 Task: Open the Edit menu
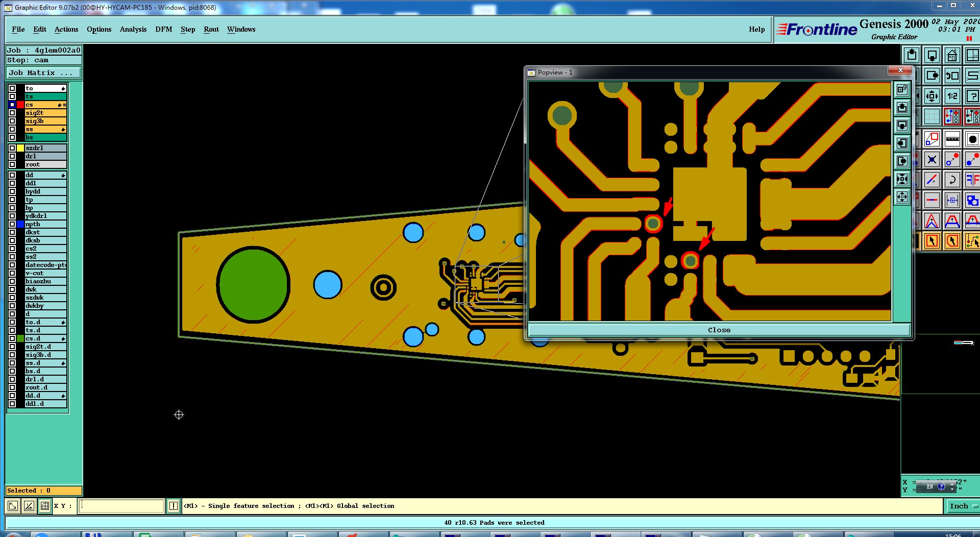40,29
